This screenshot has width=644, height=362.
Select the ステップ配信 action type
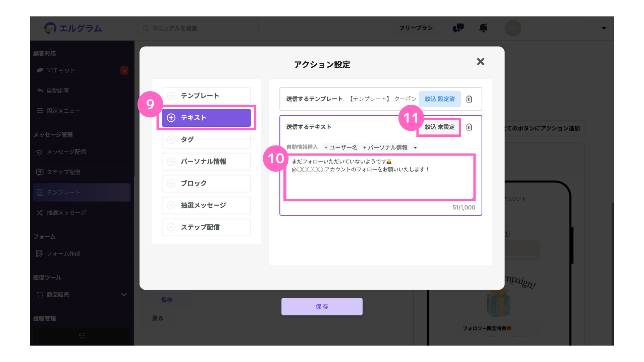point(206,227)
